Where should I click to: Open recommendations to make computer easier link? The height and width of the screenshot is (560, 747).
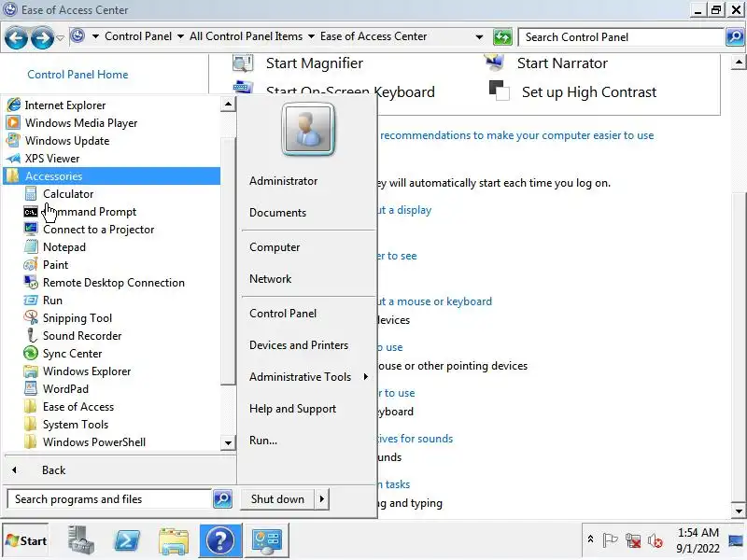coord(517,135)
